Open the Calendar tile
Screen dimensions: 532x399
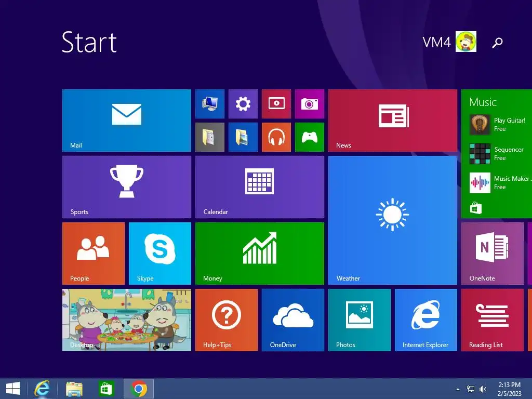click(x=260, y=187)
